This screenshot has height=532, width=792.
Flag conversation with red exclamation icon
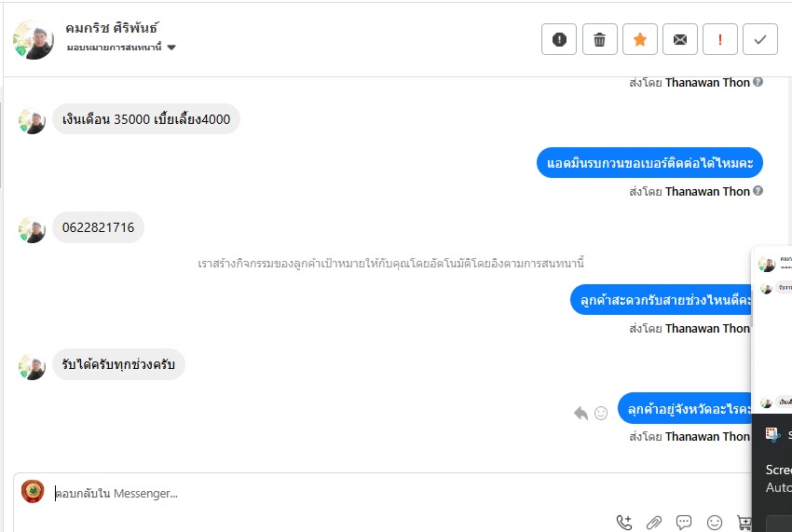(x=720, y=39)
